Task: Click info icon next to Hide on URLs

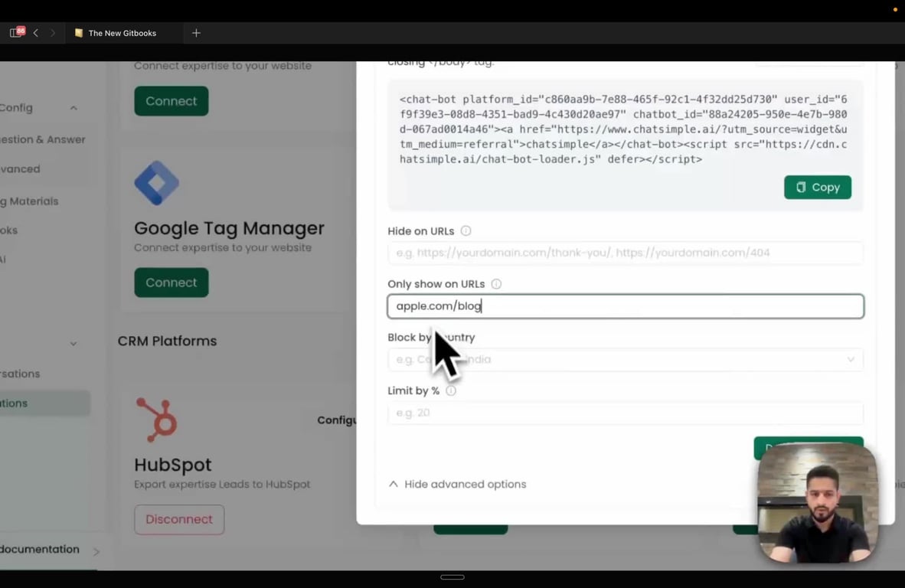Action: 466,230
